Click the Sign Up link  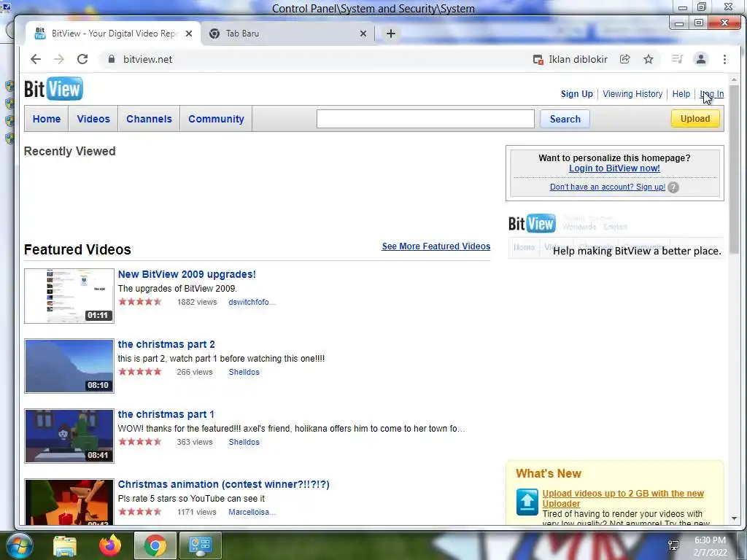576,94
